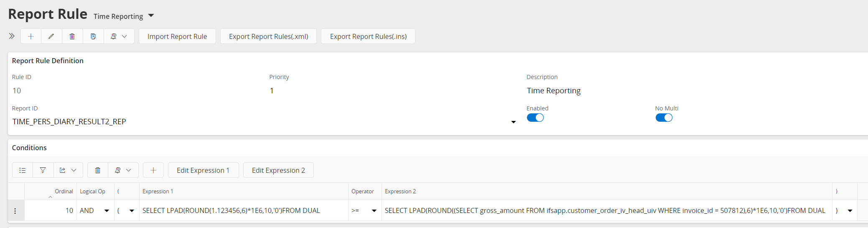Delete the selected condition with trash icon
This screenshot has width=868, height=228.
[x=98, y=170]
